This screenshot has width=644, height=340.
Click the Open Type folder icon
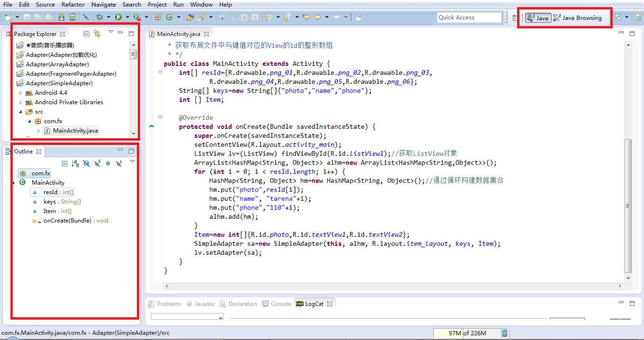190,17
